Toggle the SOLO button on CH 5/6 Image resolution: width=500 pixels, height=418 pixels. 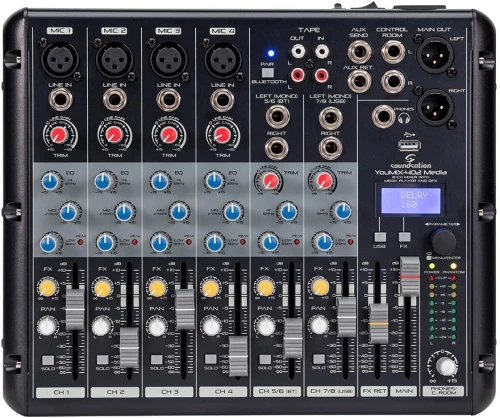point(265,359)
